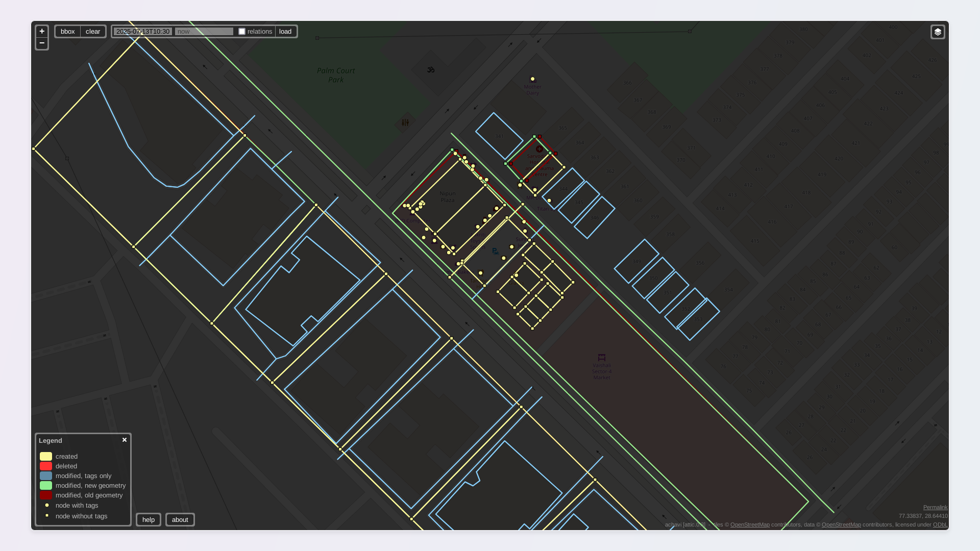The width and height of the screenshot is (980, 551).
Task: Click the Vaishali Sector 4 Market icon
Action: pos(602,358)
